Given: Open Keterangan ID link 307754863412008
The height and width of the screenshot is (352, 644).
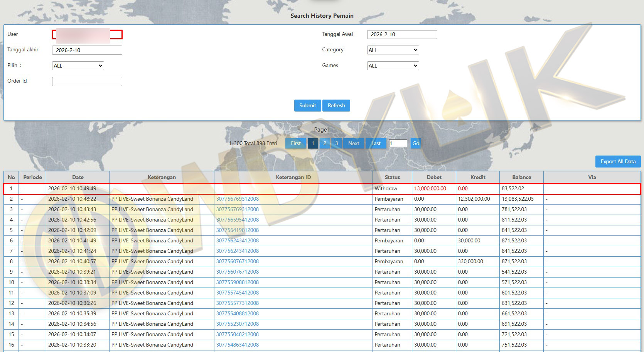Looking at the screenshot, I should [x=237, y=345].
